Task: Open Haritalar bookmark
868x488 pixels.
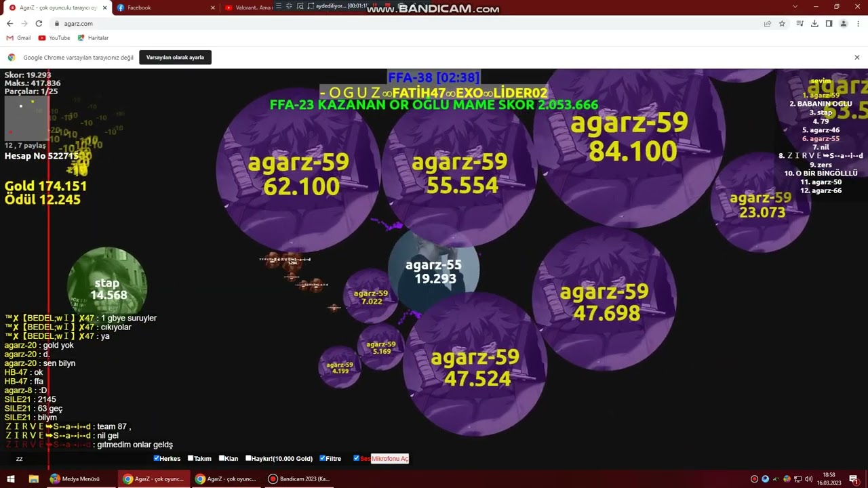Action: pyautogui.click(x=93, y=38)
